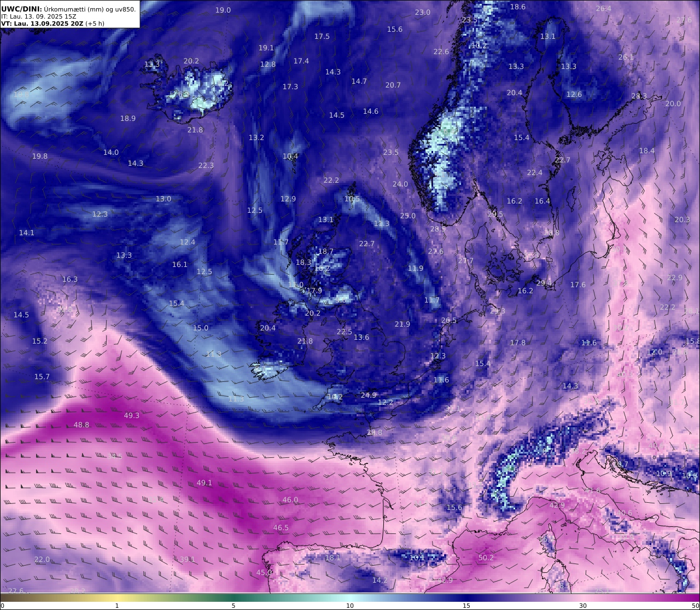Click the 50.2 value label

pyautogui.click(x=486, y=558)
